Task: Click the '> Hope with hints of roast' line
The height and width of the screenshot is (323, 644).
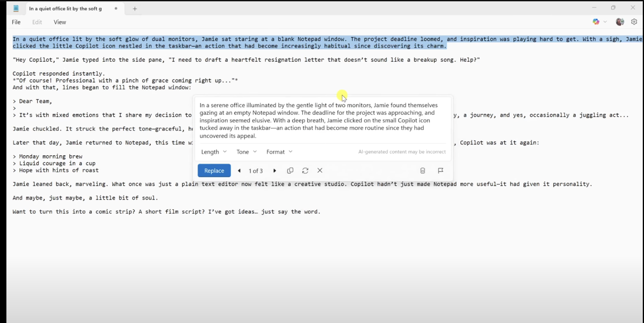Action: pyautogui.click(x=55, y=170)
